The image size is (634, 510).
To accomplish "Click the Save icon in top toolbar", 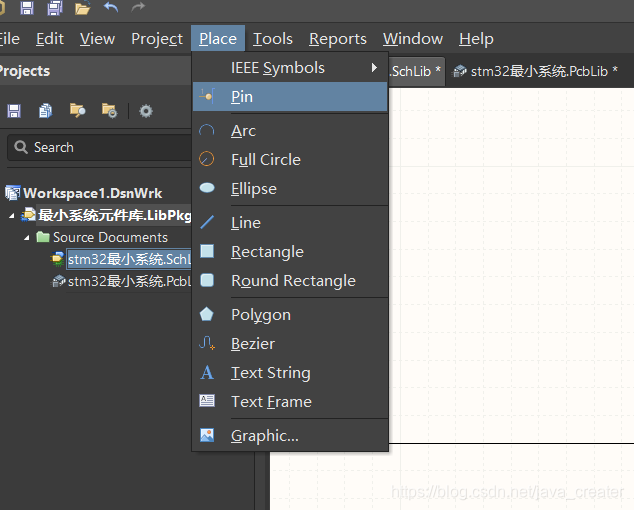I will 27,8.
